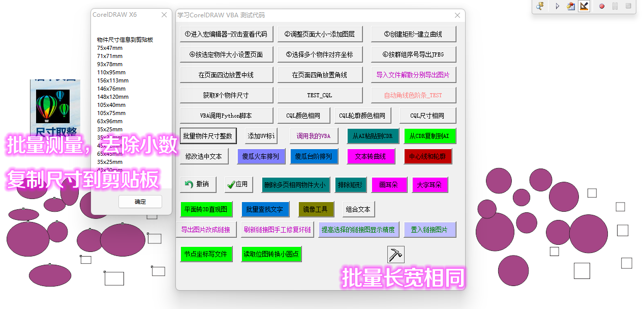Close the CorelDRAW X6 message box
The image size is (644, 309).
point(164,15)
